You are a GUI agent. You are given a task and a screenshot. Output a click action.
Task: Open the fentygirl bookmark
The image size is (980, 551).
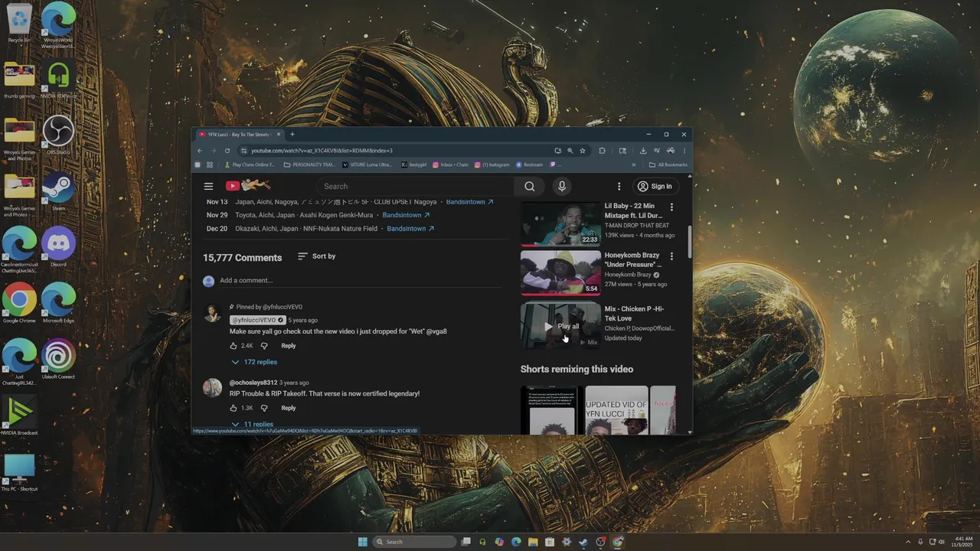coord(413,165)
